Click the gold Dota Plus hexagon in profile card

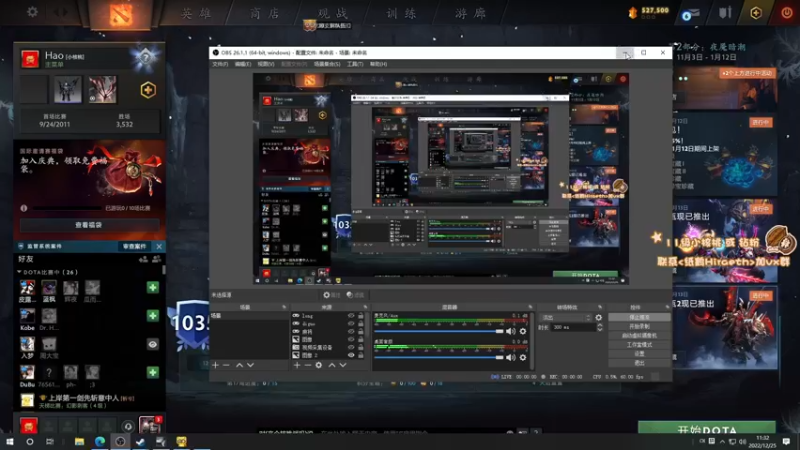click(148, 90)
